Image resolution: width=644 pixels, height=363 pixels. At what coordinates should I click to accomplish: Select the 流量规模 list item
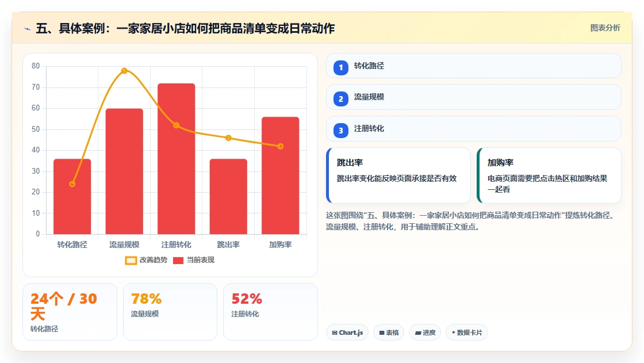(474, 97)
